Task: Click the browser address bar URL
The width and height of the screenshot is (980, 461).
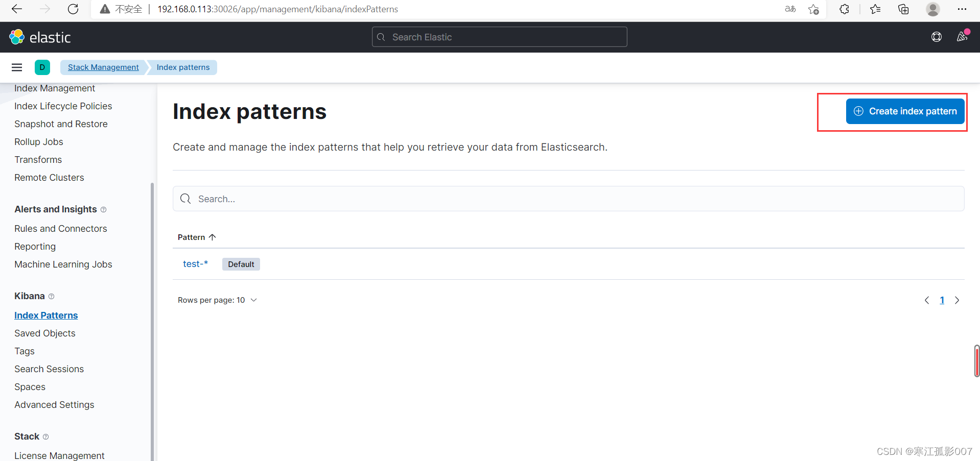Action: tap(277, 9)
